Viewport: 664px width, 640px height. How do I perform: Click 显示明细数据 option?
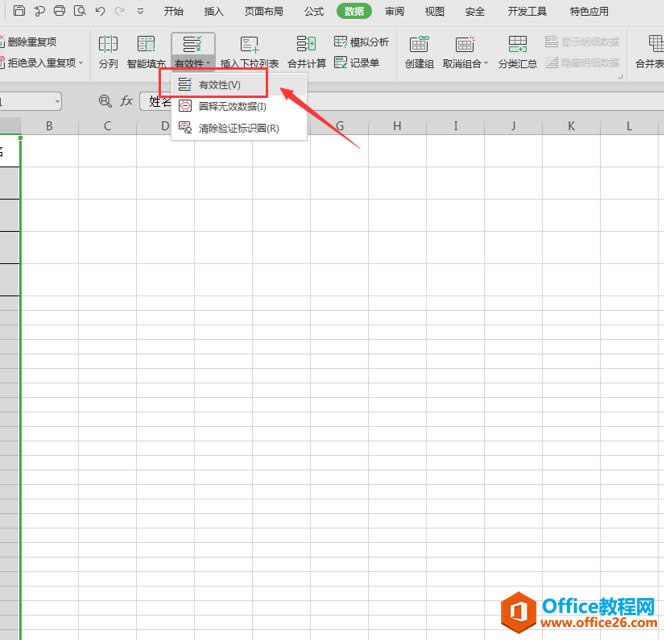tap(582, 42)
